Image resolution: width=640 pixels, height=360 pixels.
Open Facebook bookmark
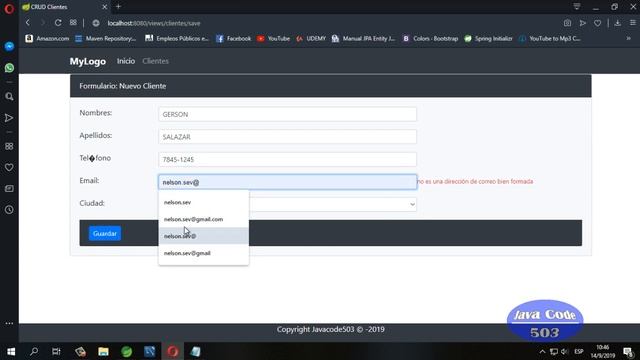click(233, 38)
